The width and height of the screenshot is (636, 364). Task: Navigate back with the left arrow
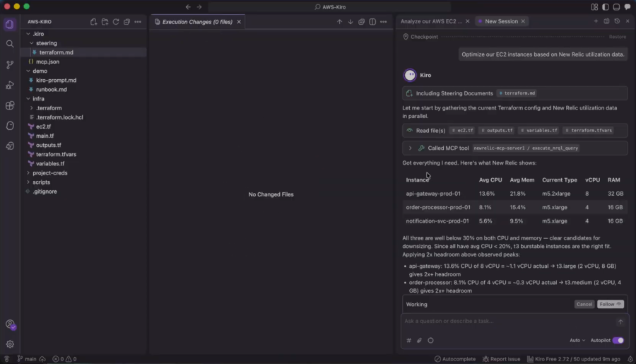188,7
